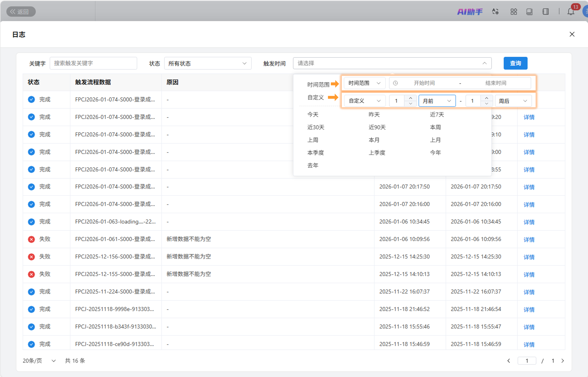The height and width of the screenshot is (377, 588).
Task: Open 详情 for the 2026-01-06 10:09:56 row
Action: tap(529, 239)
